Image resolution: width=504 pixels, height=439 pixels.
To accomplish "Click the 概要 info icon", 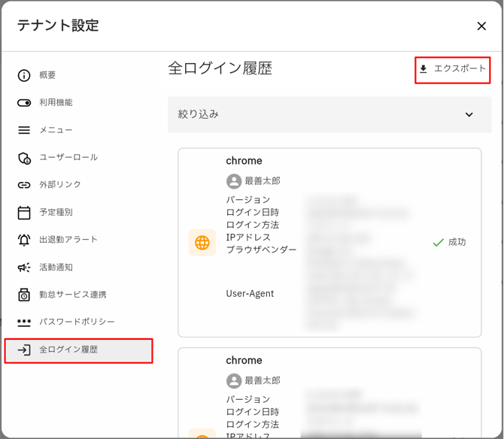I will (24, 75).
